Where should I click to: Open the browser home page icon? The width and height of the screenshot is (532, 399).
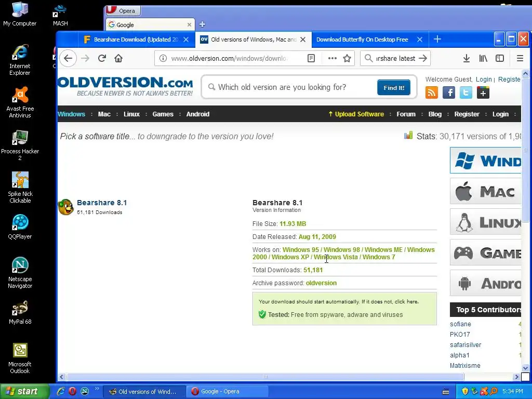tap(118, 58)
